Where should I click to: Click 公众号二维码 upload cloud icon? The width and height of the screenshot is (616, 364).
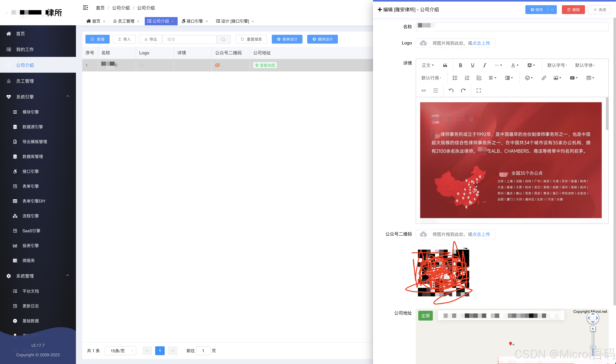click(423, 234)
